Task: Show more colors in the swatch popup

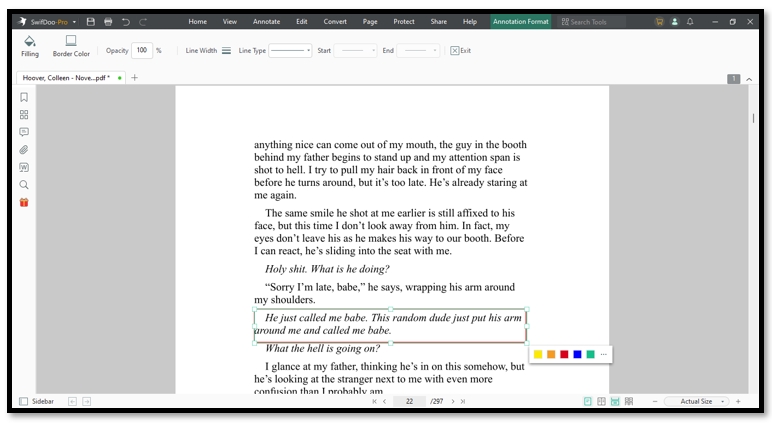Action: click(x=604, y=354)
